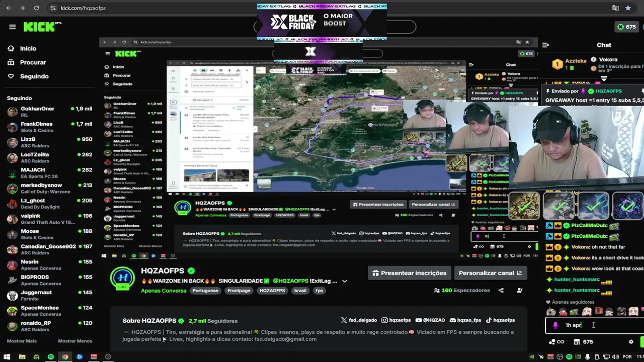Viewport: 644px width, 362px height.
Task: Open OBS Studio from the taskbar
Action: pyautogui.click(x=108, y=357)
